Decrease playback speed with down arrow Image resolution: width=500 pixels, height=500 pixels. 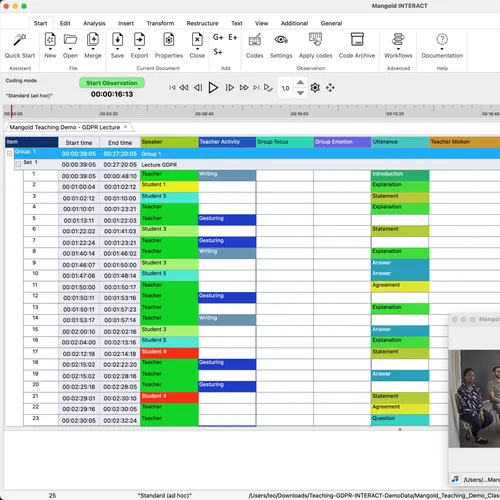(x=300, y=93)
